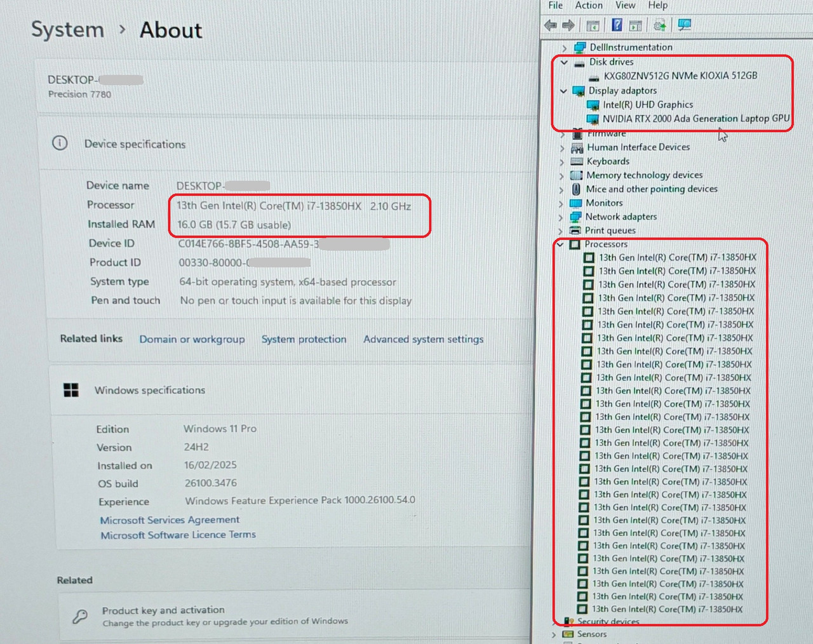Open the System protection link
The width and height of the screenshot is (813, 644).
(x=304, y=339)
